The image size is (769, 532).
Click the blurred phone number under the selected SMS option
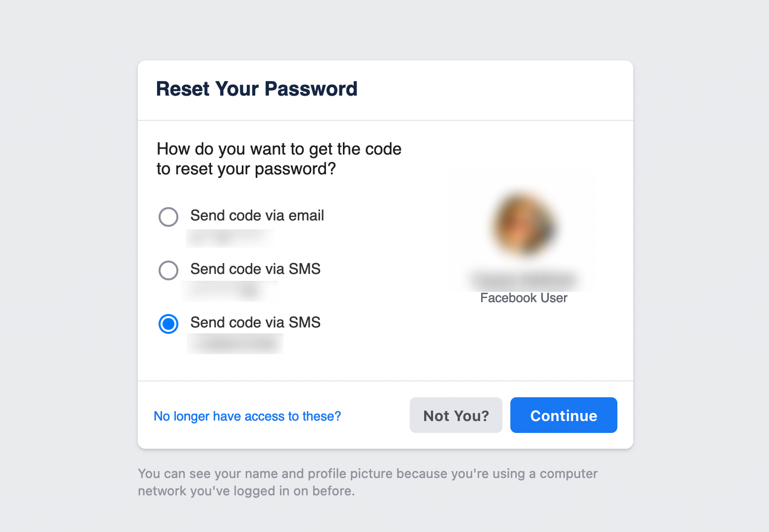235,344
